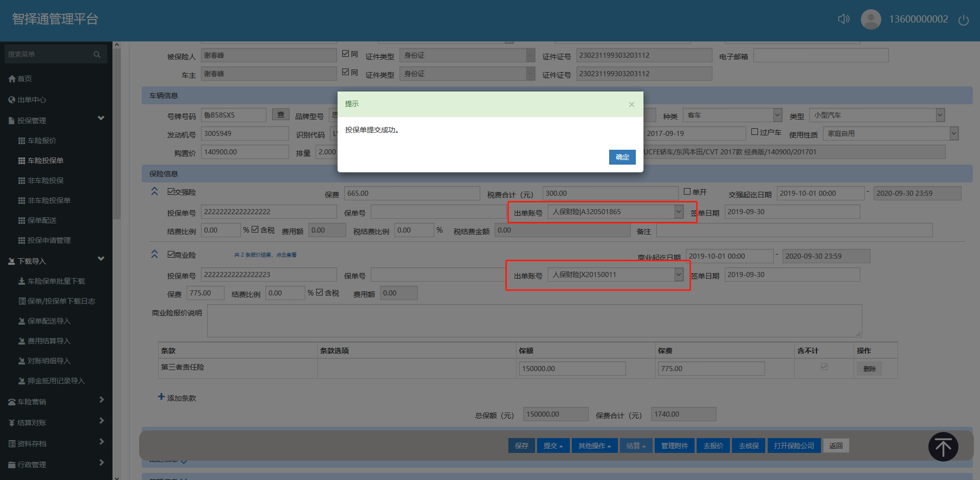Click the user avatar icon

871,19
